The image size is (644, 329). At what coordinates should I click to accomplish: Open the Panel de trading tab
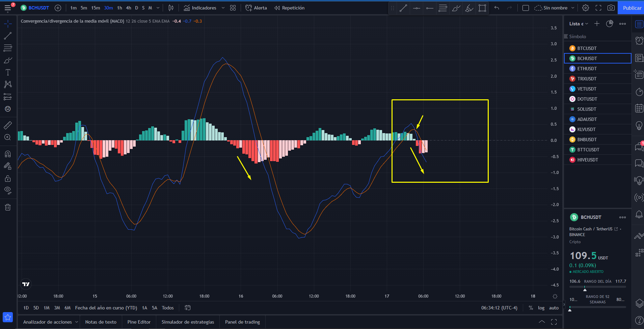(242, 322)
